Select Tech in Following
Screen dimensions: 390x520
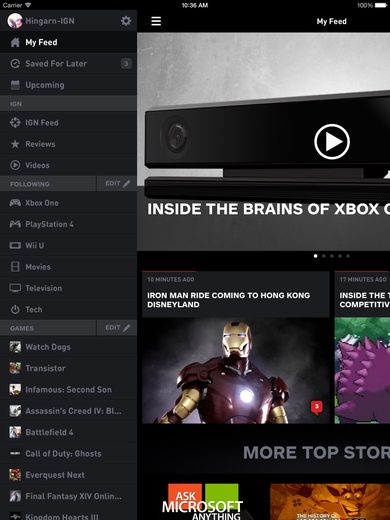68,309
